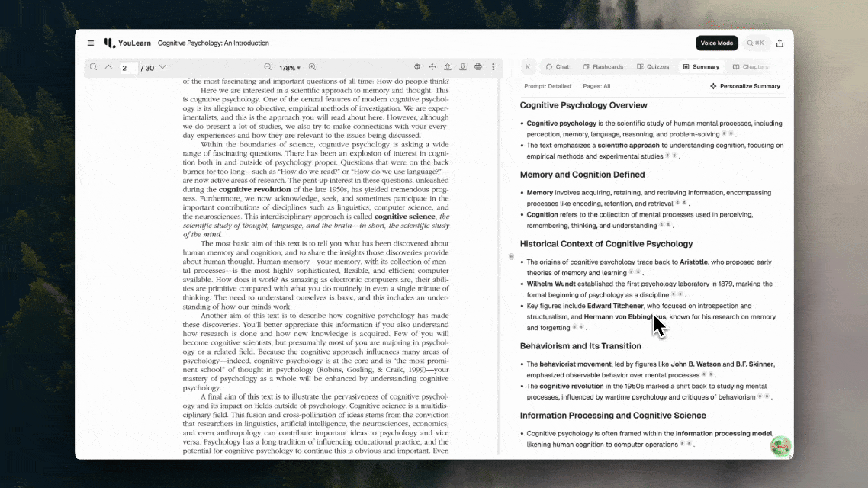Screen dimensions: 868x488
Task: Open the Pages: All selector
Action: (596, 86)
